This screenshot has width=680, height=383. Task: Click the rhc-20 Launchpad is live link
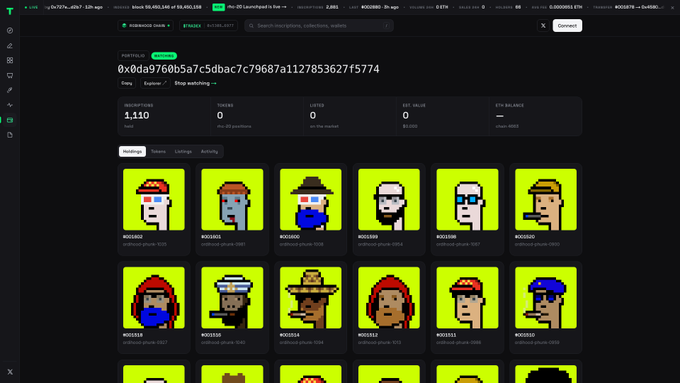(257, 7)
